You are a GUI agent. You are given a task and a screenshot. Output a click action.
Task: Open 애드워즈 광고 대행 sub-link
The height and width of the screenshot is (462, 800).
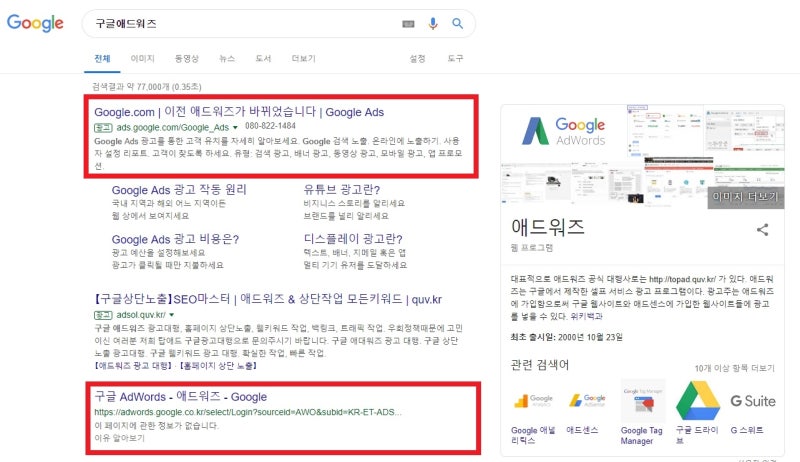(x=133, y=366)
